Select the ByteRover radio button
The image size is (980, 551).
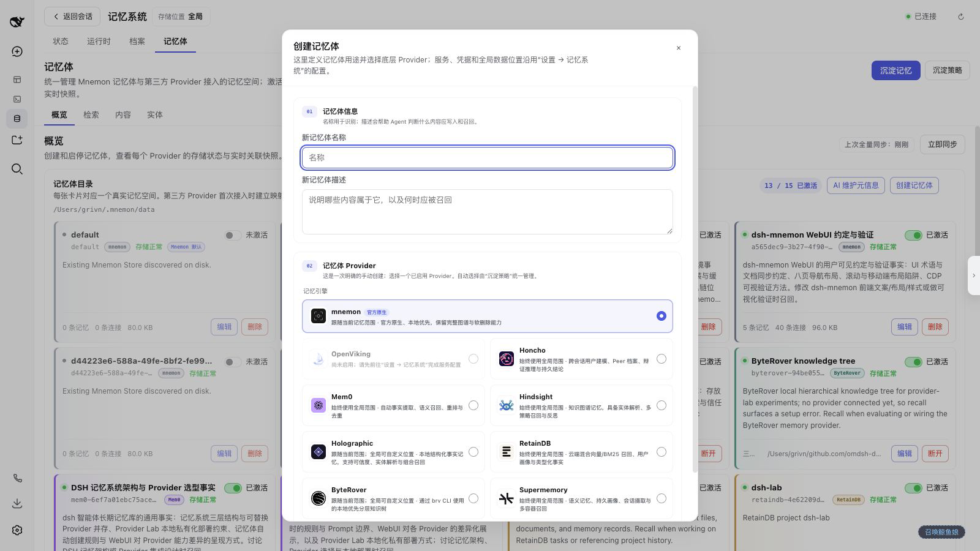473,498
